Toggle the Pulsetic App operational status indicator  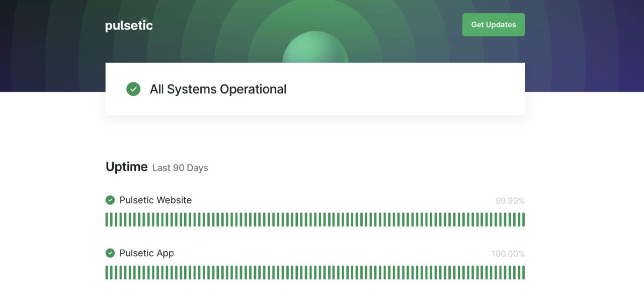coord(110,253)
